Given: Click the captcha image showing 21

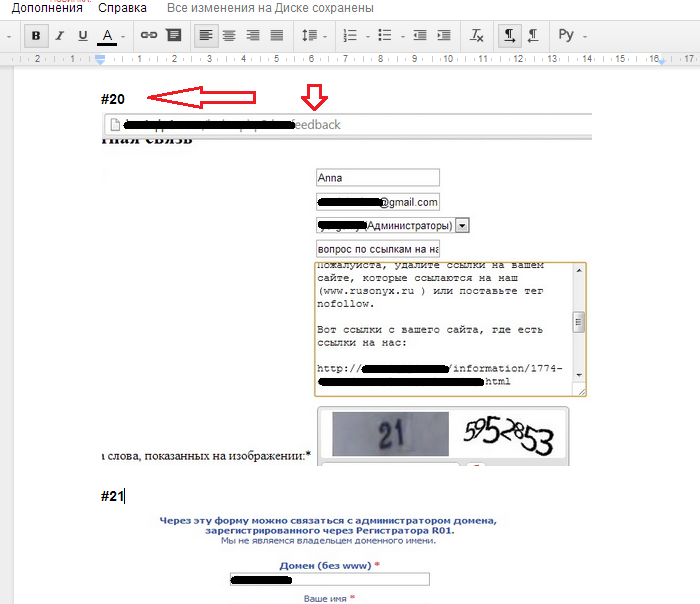Looking at the screenshot, I should (390, 434).
